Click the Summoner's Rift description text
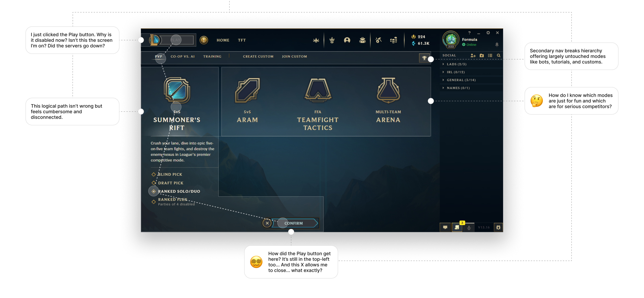 coord(182,152)
